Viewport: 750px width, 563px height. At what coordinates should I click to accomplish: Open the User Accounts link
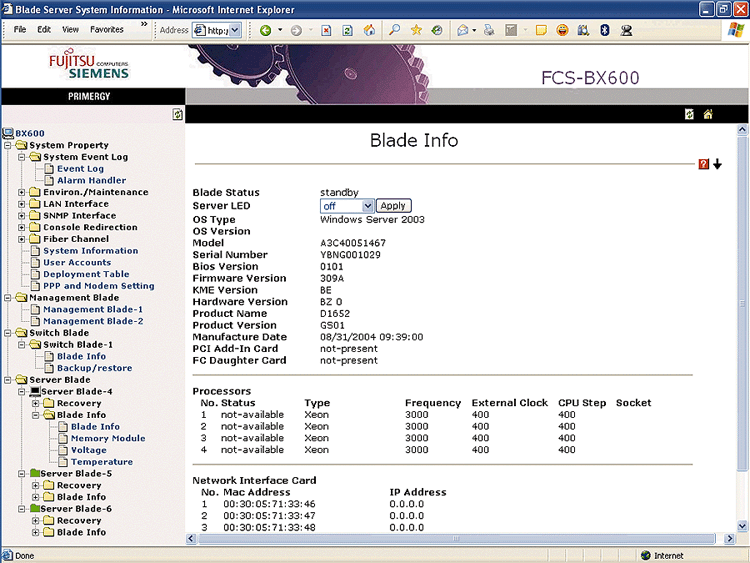click(x=77, y=263)
